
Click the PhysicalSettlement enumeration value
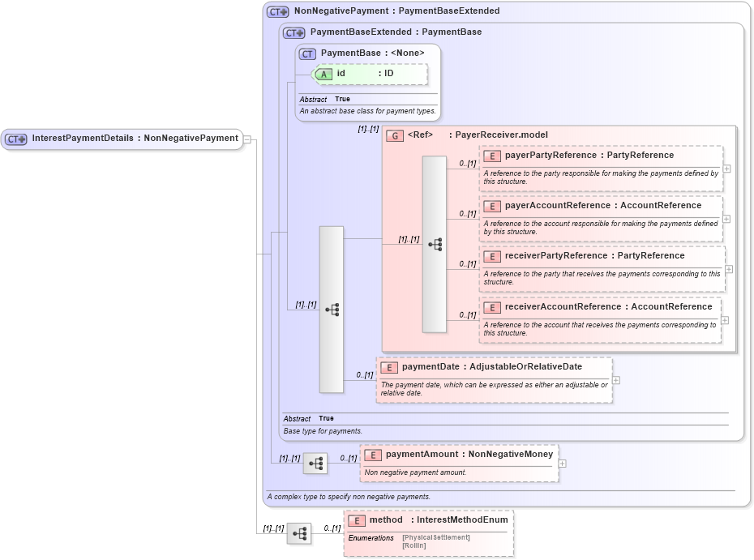(435, 536)
